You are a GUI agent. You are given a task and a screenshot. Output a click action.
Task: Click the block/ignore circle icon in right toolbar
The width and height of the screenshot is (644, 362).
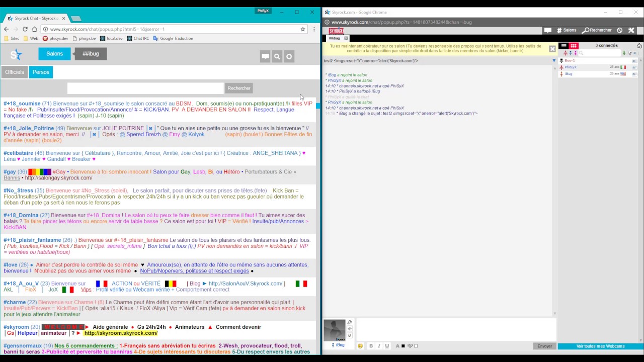[x=619, y=30]
